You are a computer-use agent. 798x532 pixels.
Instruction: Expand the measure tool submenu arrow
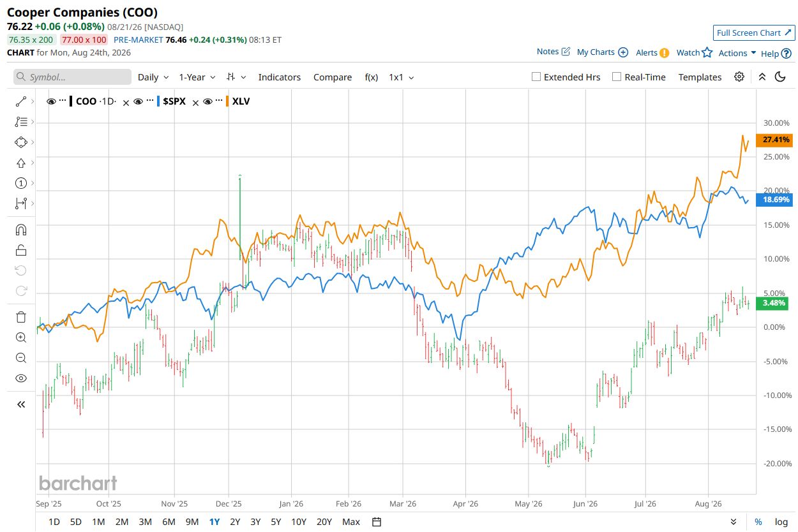[33, 203]
